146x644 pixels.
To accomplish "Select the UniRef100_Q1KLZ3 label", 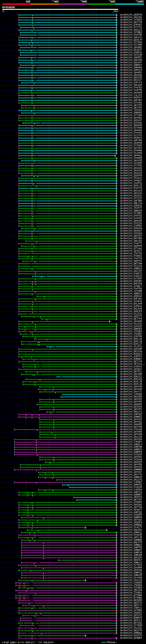I will [x=131, y=30].
